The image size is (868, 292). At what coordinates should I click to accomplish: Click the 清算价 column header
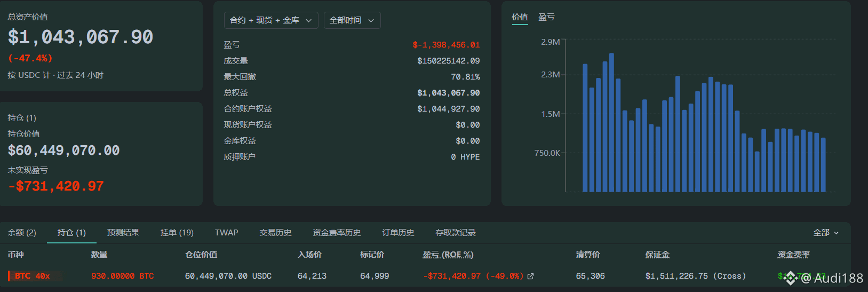(x=588, y=255)
